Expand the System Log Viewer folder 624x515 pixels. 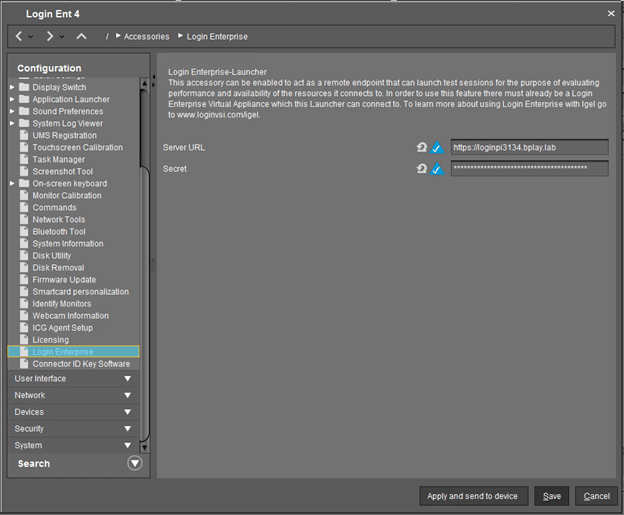pyautogui.click(x=12, y=123)
